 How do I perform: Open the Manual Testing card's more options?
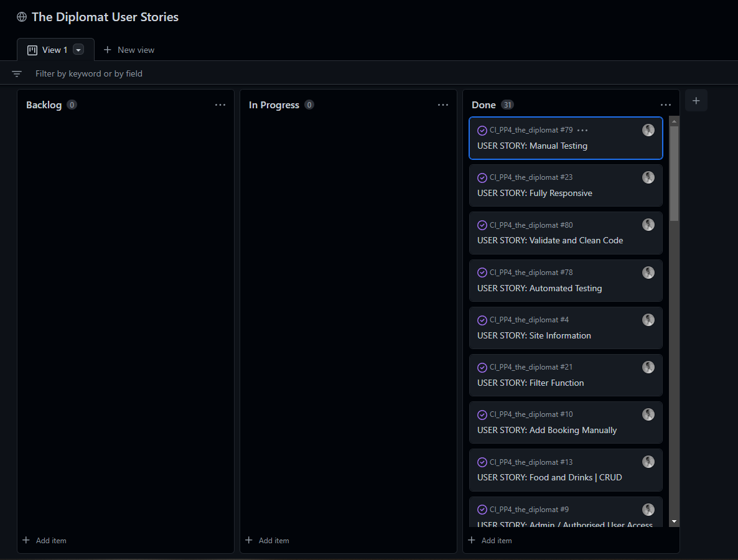582,130
